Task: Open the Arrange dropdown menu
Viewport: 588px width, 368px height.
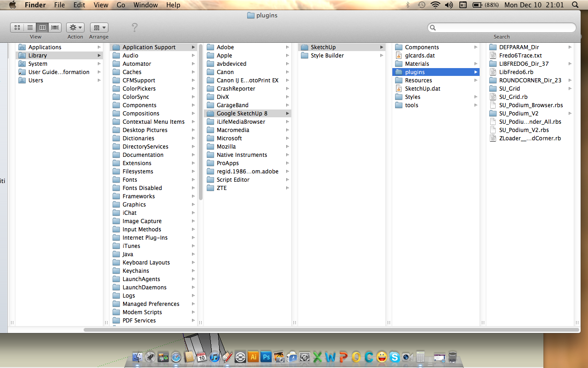Action: tap(99, 28)
